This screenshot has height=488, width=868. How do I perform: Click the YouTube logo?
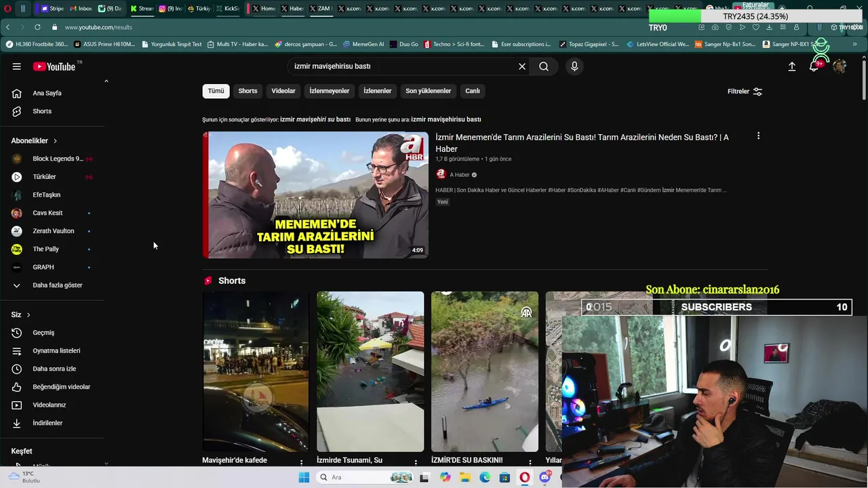[x=54, y=66]
